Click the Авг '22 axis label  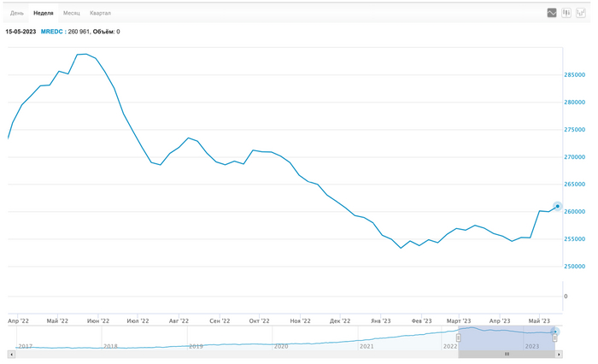coord(179,321)
